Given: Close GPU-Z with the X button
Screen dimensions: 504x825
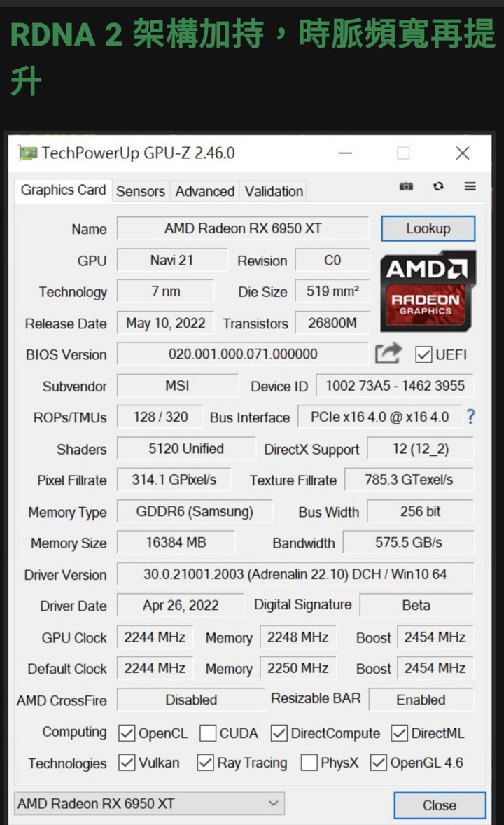Looking at the screenshot, I should 463,153.
